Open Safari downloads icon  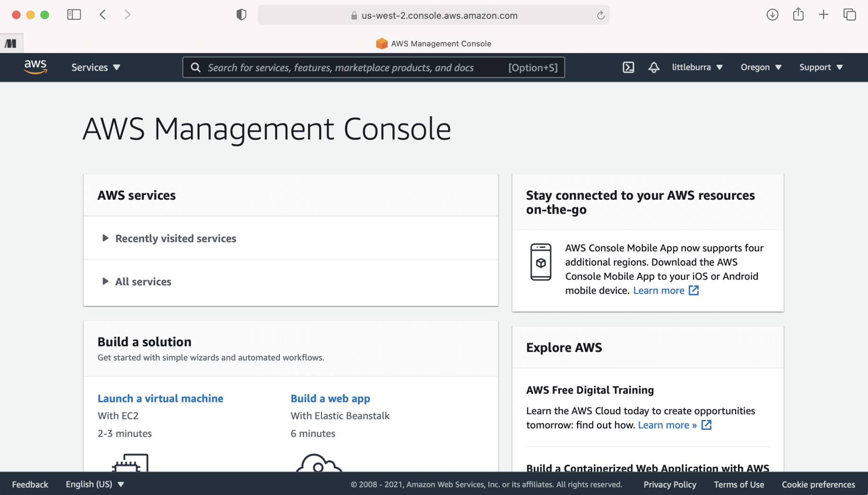(x=772, y=15)
